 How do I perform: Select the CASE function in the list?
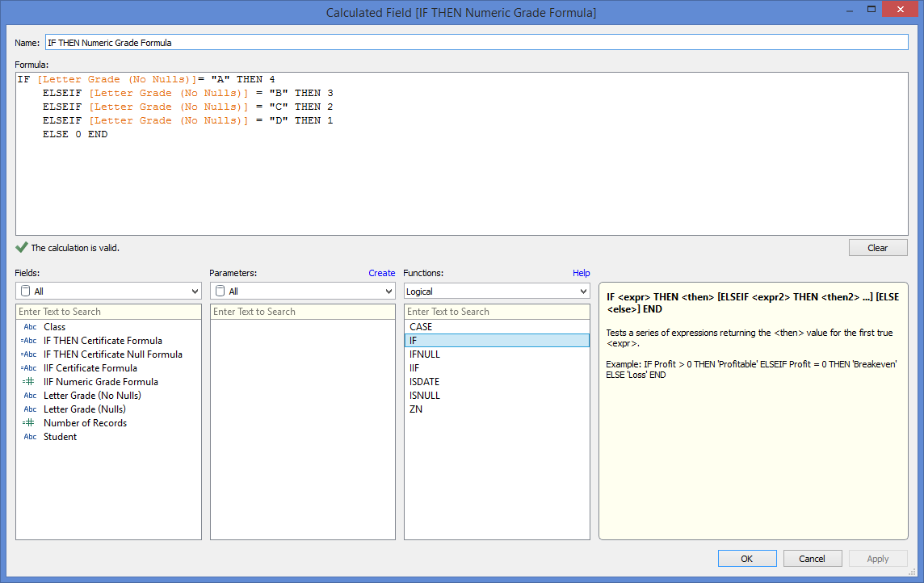tap(421, 327)
